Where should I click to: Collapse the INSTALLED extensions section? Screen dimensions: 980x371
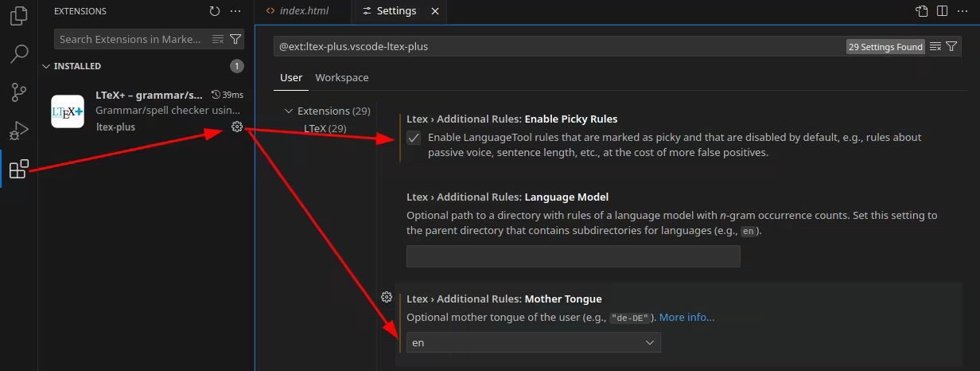tap(46, 66)
